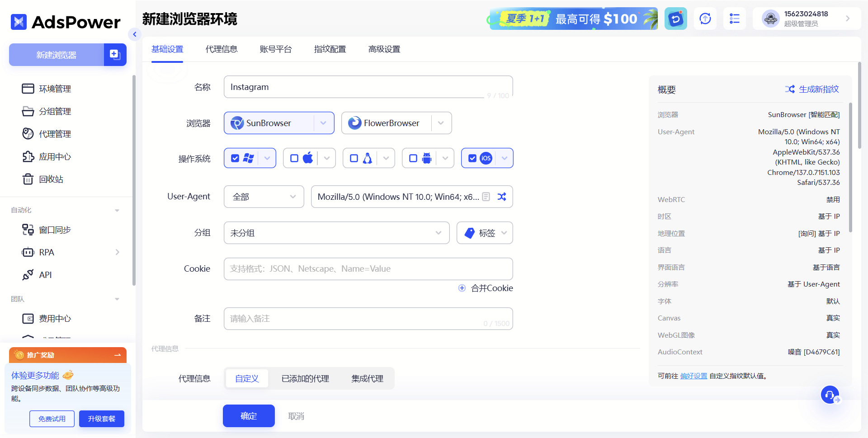Click the 名称 input containing Instagram
Viewport: 868px width, 438px height.
point(368,87)
